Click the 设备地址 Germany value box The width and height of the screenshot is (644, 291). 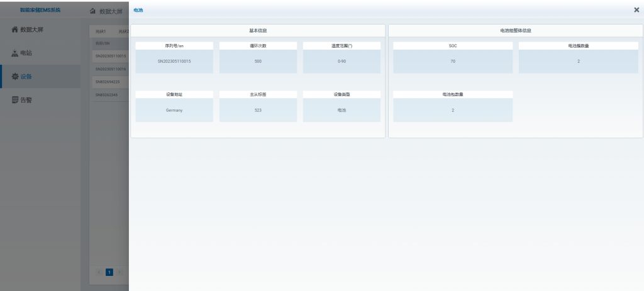(174, 110)
